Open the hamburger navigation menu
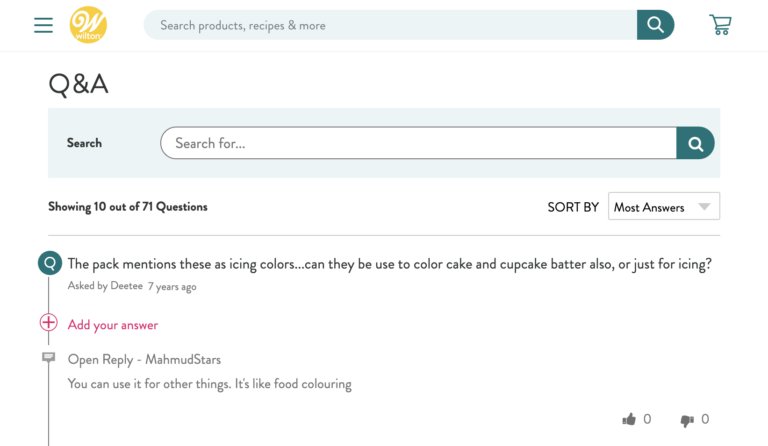The image size is (768, 446). (x=43, y=25)
